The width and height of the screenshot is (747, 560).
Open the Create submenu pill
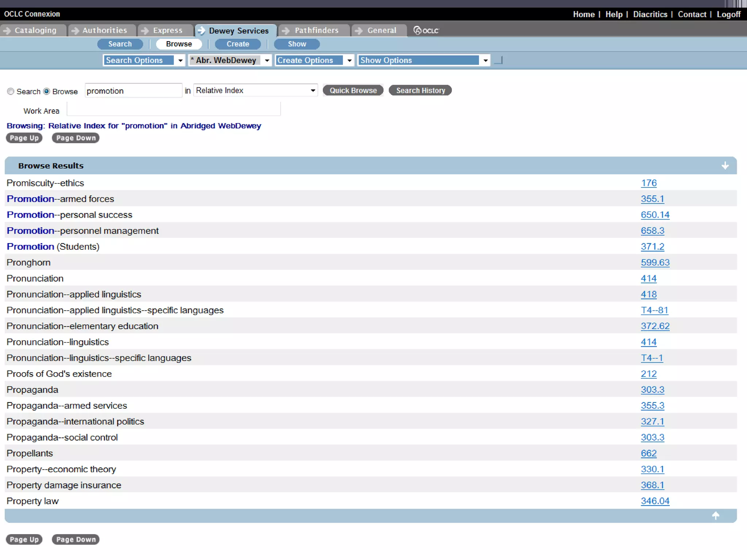tap(237, 44)
